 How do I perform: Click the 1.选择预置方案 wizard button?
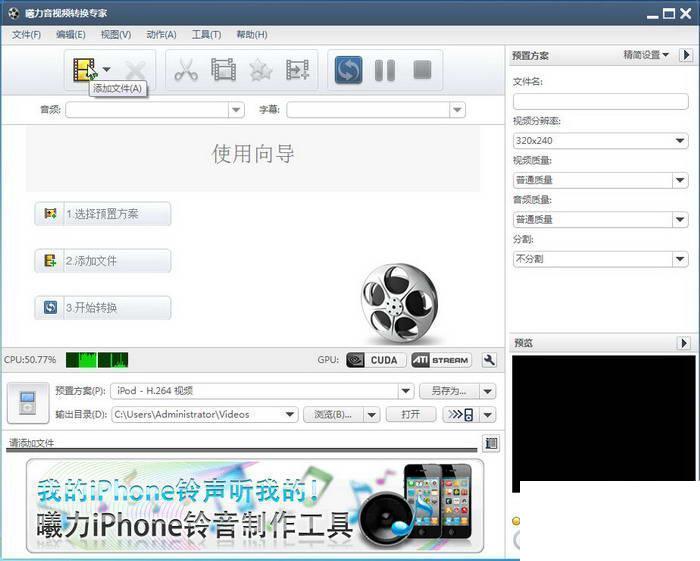point(103,214)
